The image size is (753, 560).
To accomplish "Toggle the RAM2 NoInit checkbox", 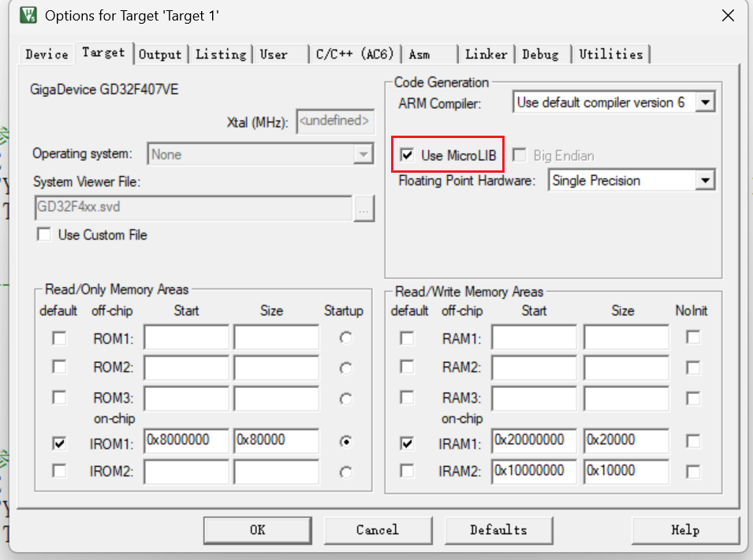I will (x=693, y=368).
